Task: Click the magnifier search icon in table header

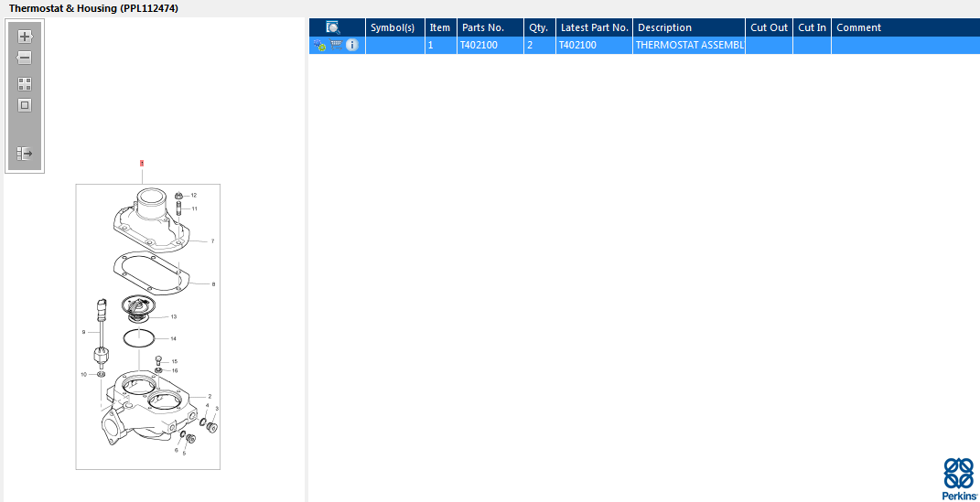Action: [332, 27]
